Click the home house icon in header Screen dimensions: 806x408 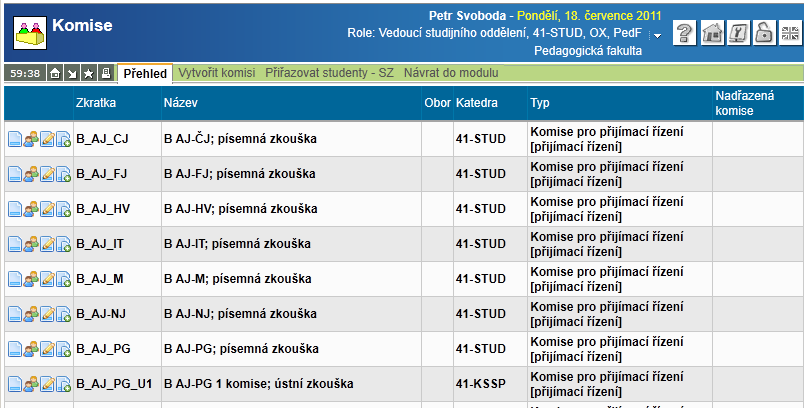pos(712,33)
